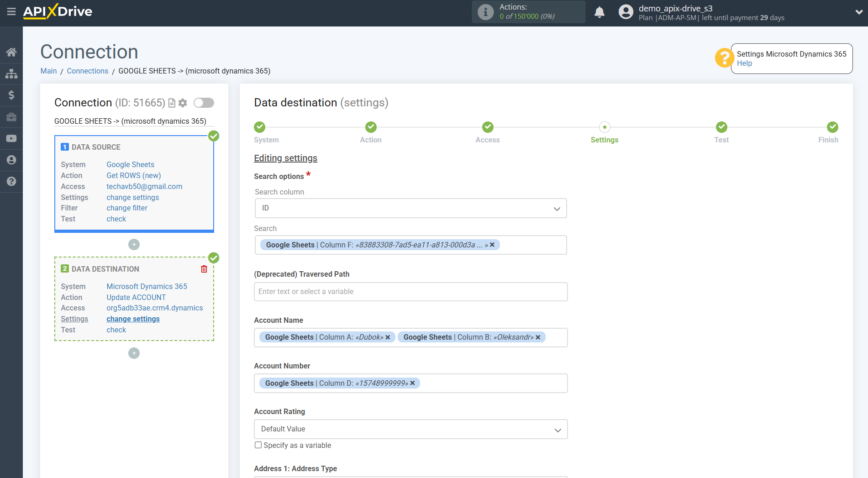868x478 pixels.
Task: Go to the Finish step
Action: 832,127
